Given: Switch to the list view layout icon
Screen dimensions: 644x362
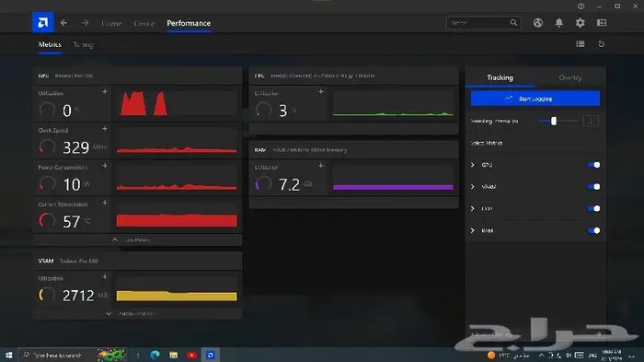Looking at the screenshot, I should [581, 44].
